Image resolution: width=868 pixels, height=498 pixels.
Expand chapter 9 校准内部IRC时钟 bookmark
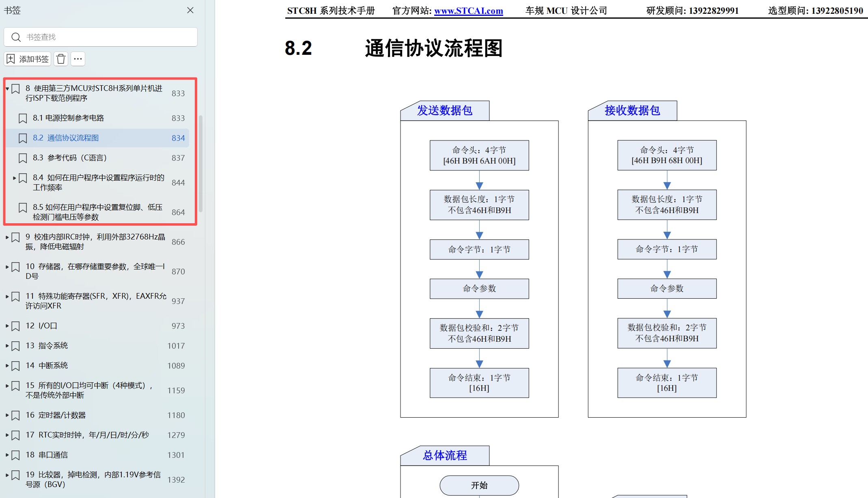[x=7, y=237]
